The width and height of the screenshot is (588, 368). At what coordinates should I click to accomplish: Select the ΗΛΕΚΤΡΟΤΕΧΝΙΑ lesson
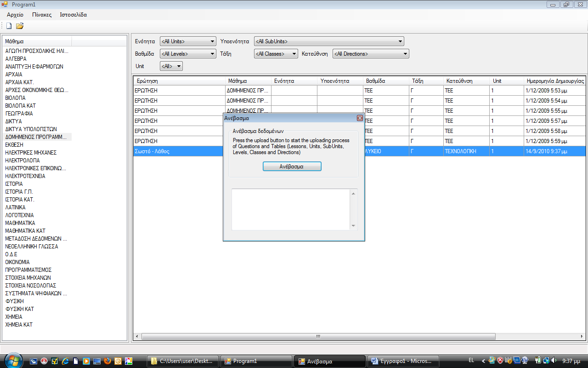(25, 176)
